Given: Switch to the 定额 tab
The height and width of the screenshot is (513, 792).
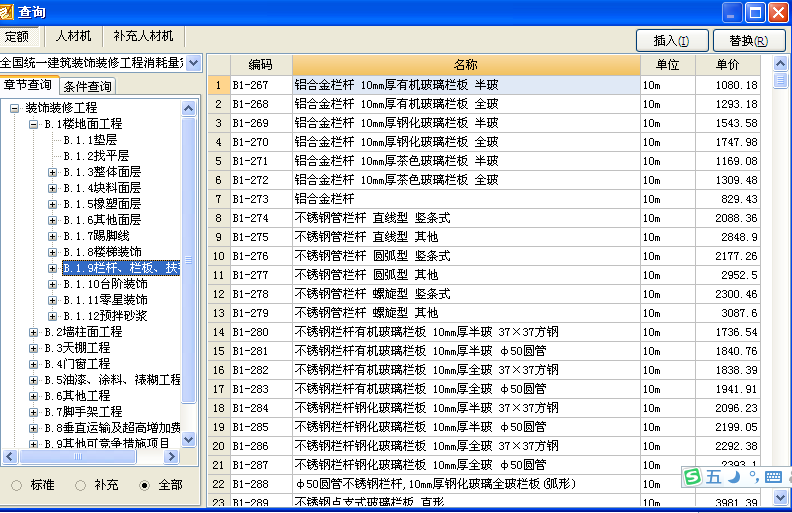Looking at the screenshot, I should [x=19, y=36].
